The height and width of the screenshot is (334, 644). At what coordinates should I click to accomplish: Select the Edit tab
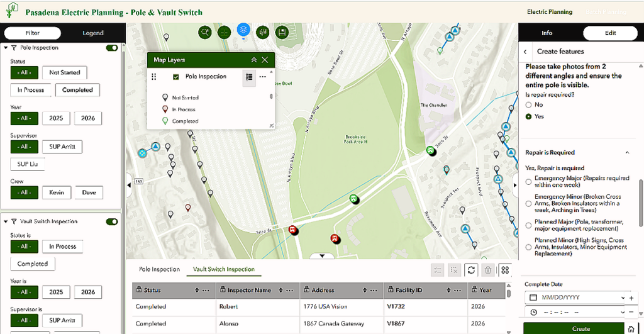click(x=610, y=33)
